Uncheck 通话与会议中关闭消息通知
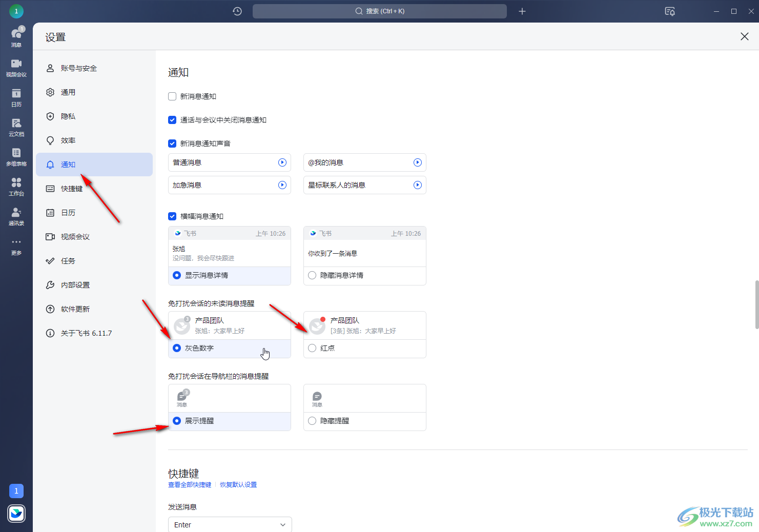 pyautogui.click(x=172, y=120)
